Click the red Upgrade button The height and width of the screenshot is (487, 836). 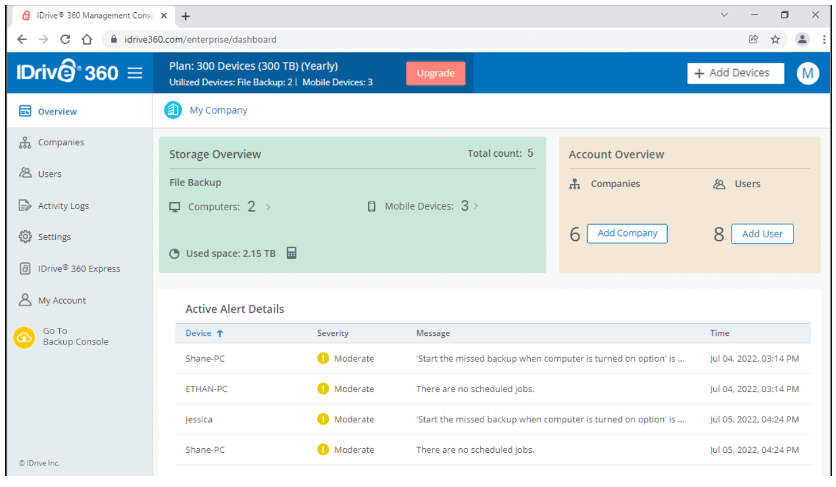pyautogui.click(x=435, y=73)
